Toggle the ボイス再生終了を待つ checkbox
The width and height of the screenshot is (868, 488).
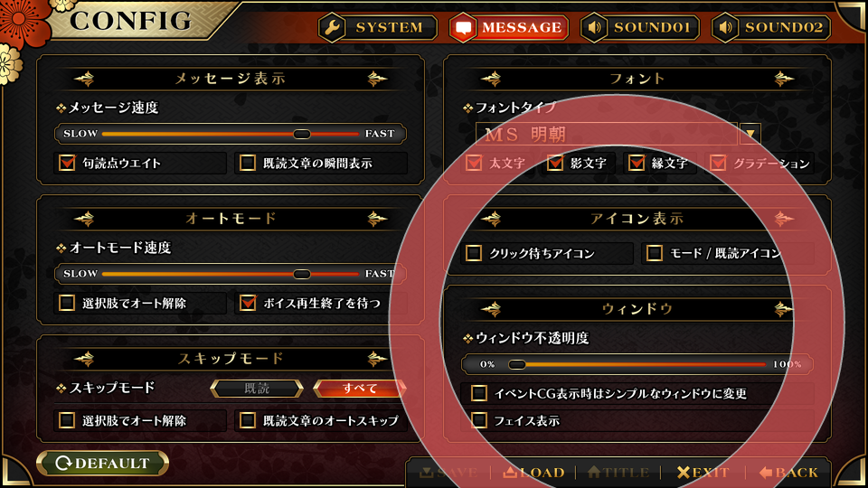coord(248,303)
